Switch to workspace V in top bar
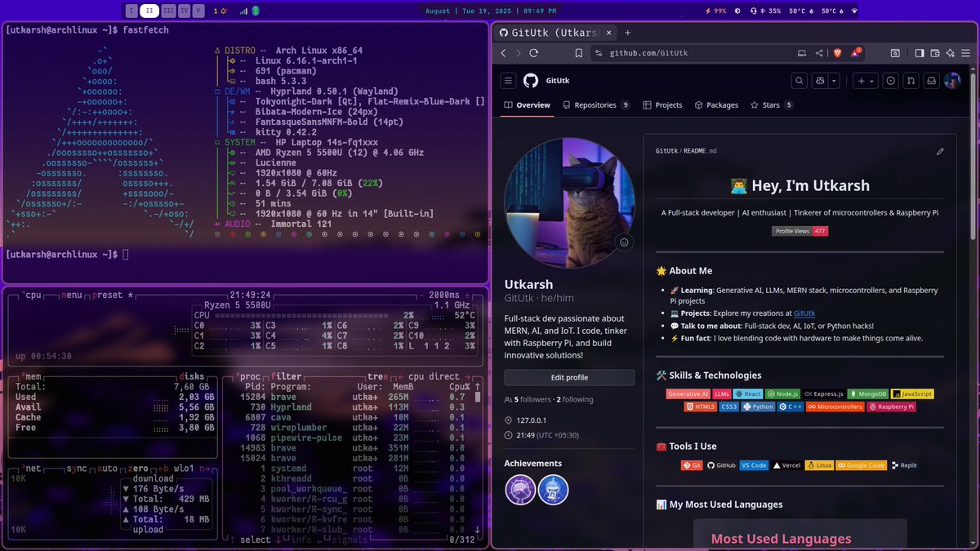The height and width of the screenshot is (551, 980). tap(199, 11)
